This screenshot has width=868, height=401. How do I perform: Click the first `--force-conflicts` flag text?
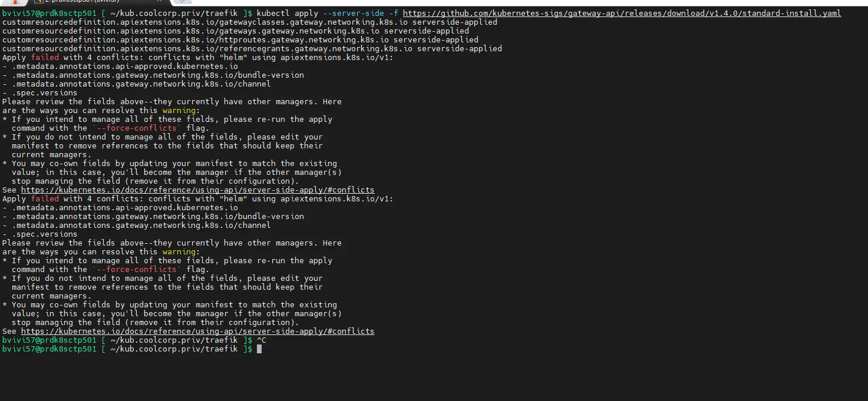[136, 128]
